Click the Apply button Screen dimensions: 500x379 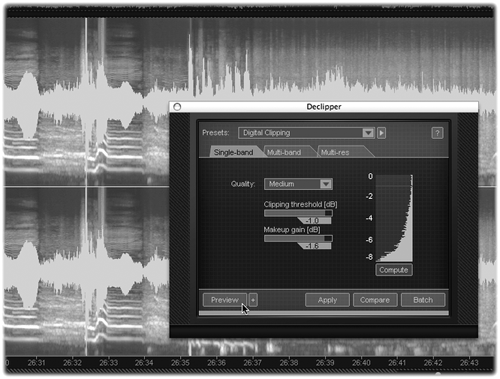327,300
